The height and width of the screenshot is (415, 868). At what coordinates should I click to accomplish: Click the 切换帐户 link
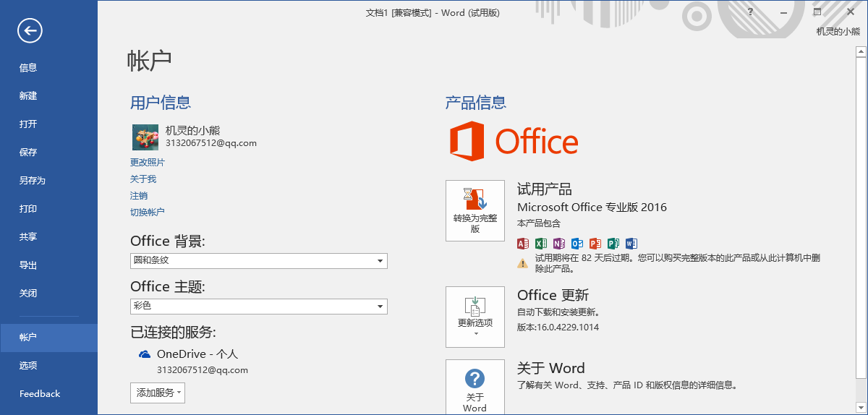tap(148, 213)
